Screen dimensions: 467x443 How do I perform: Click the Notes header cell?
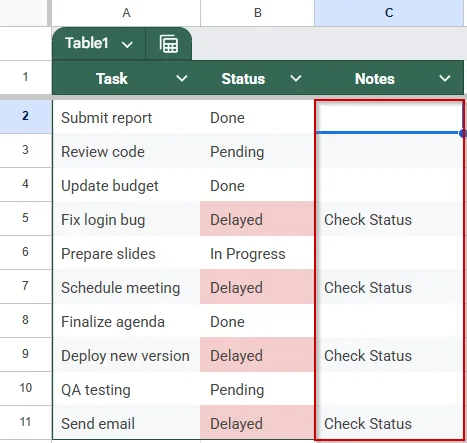pos(389,78)
